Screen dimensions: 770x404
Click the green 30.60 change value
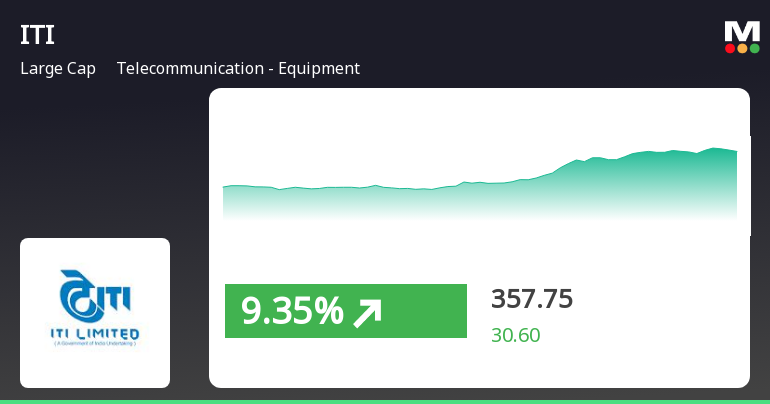[x=515, y=336]
